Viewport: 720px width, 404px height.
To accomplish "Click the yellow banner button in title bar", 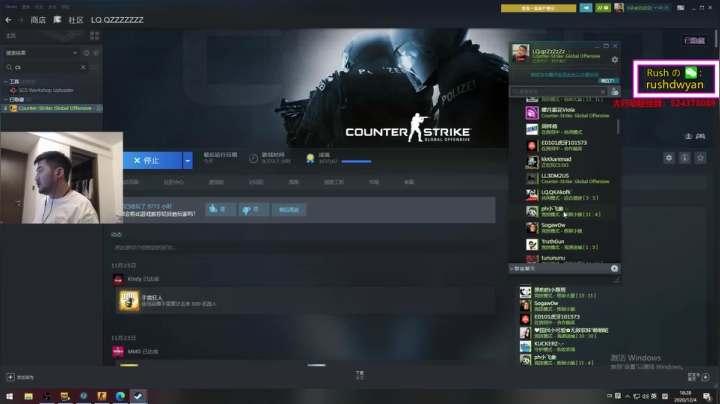I will 538,8.
